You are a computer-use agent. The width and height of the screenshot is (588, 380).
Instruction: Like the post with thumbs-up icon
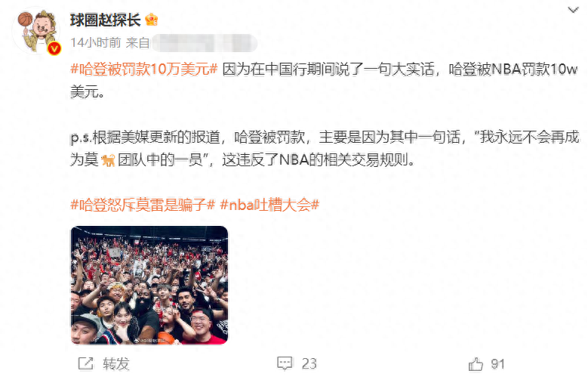pyautogui.click(x=476, y=364)
